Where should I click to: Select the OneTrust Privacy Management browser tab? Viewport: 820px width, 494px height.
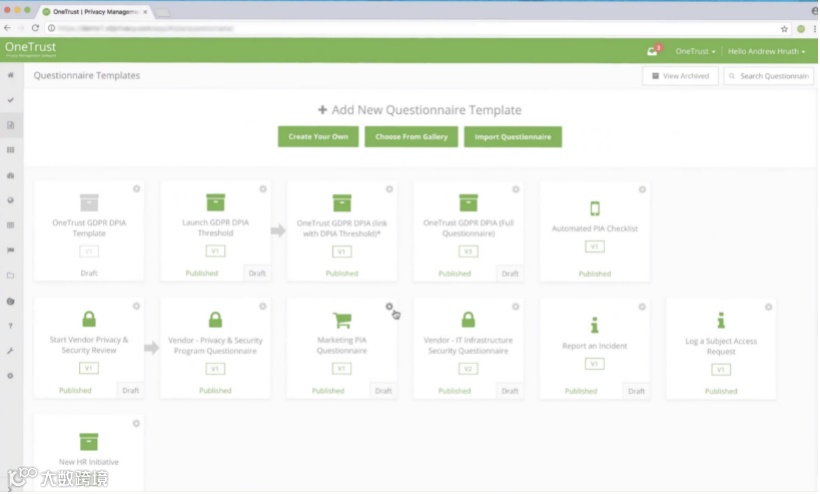coord(94,12)
